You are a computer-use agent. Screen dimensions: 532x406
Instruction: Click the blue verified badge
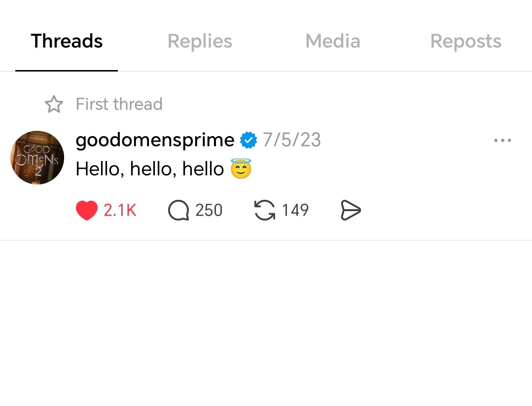pos(248,141)
